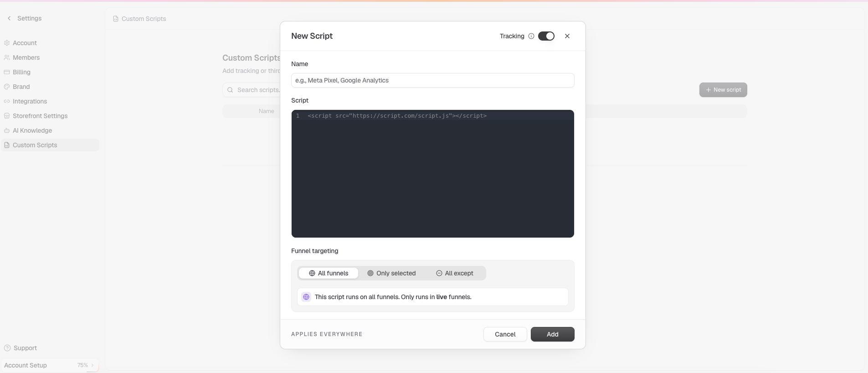868x373 pixels.
Task: Click the Billing card icon
Action: [7, 72]
